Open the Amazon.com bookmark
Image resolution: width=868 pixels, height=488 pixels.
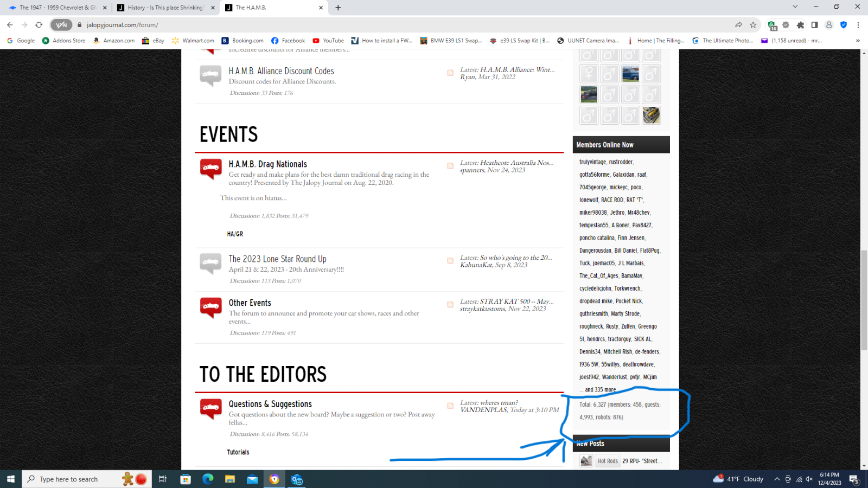114,41
